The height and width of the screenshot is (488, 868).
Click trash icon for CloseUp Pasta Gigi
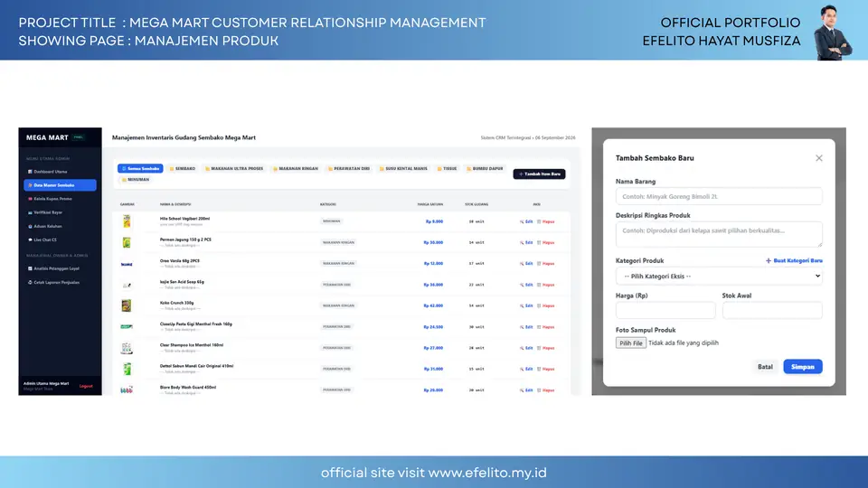pyautogui.click(x=539, y=327)
